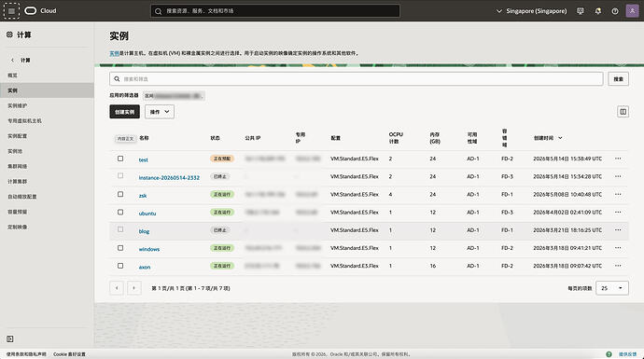Click the green help bubble icon in footer

tap(609, 354)
